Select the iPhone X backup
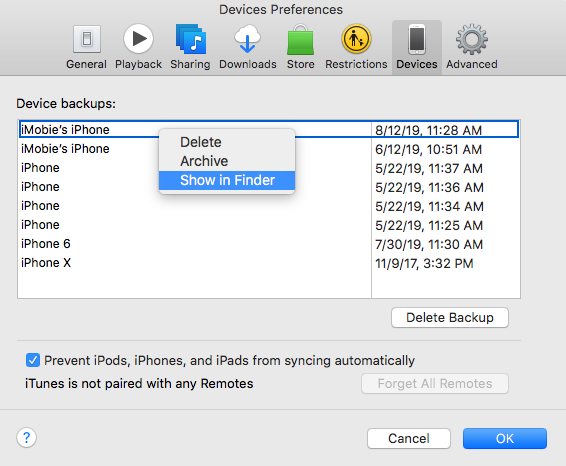Viewport: 566px width, 466px height. click(269, 263)
